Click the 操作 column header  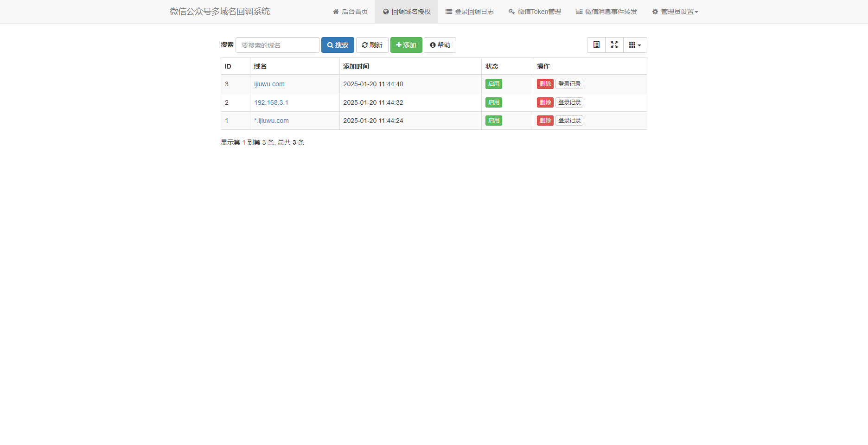pos(590,66)
